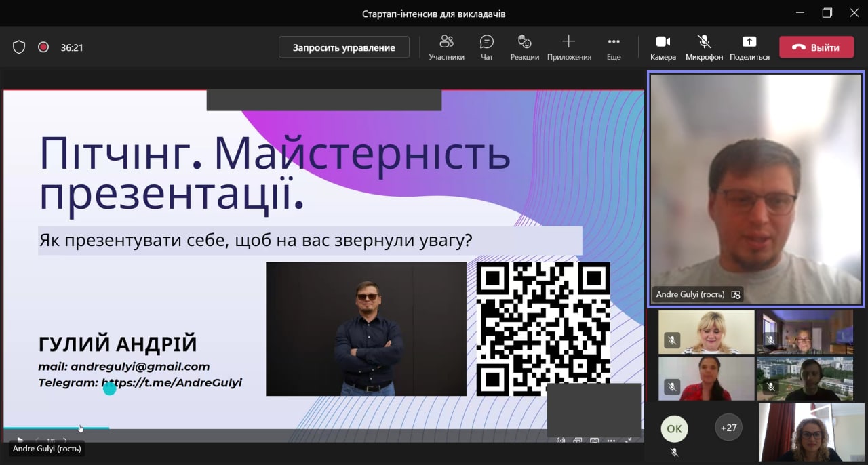Image resolution: width=868 pixels, height=465 pixels.
Task: Minimize the Teams meeting window
Action: pos(800,13)
